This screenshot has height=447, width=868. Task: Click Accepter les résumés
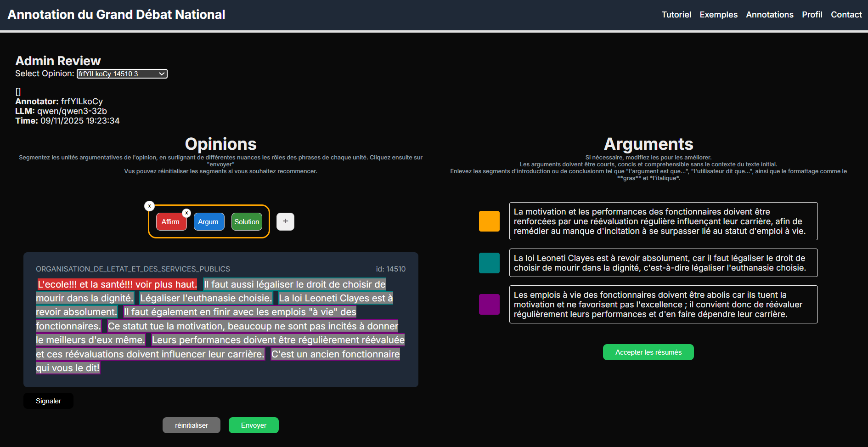648,352
